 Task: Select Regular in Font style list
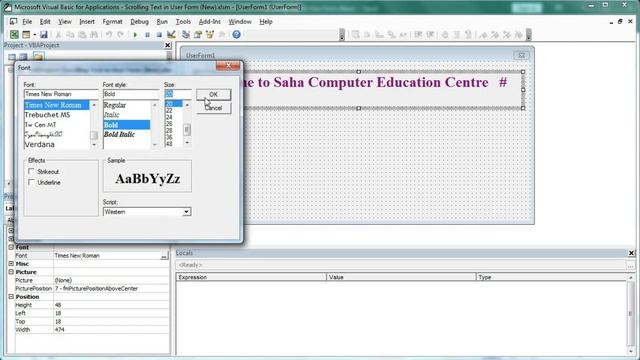[115, 105]
